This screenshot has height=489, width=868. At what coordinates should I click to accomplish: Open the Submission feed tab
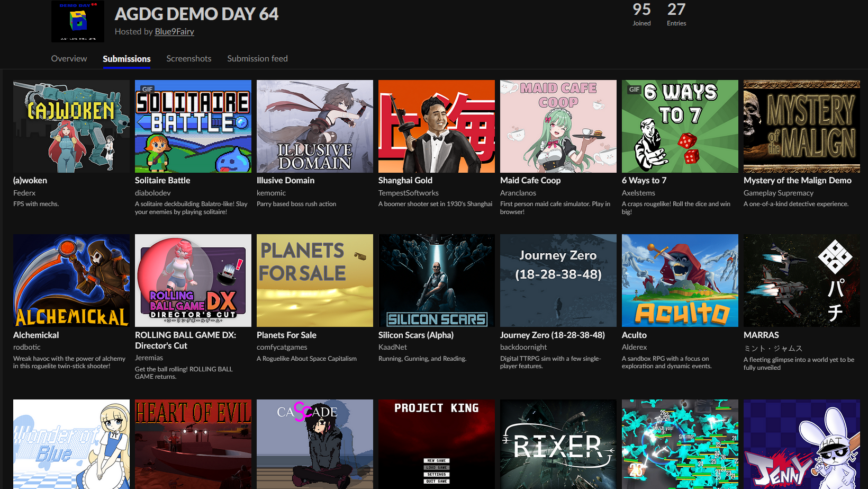[257, 59]
